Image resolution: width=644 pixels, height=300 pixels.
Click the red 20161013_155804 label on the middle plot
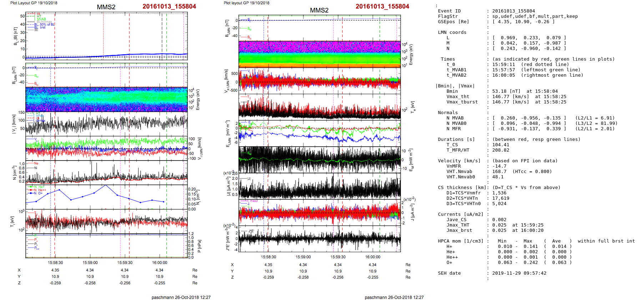point(382,6)
